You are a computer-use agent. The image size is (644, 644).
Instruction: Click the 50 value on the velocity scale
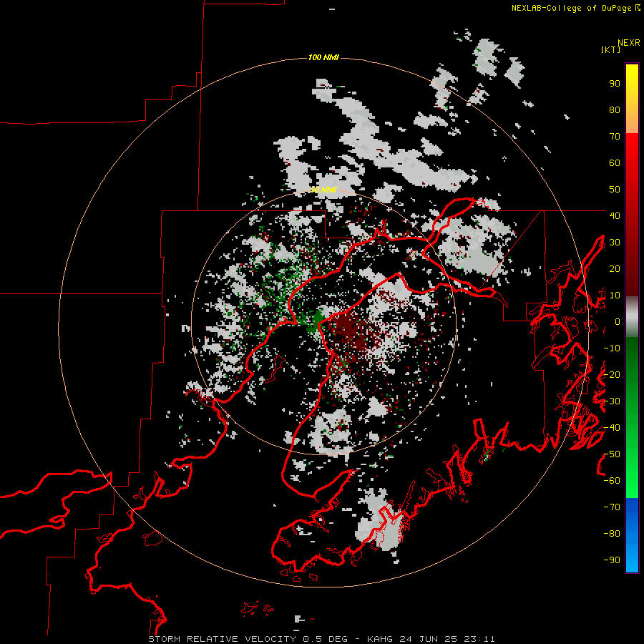click(x=615, y=190)
